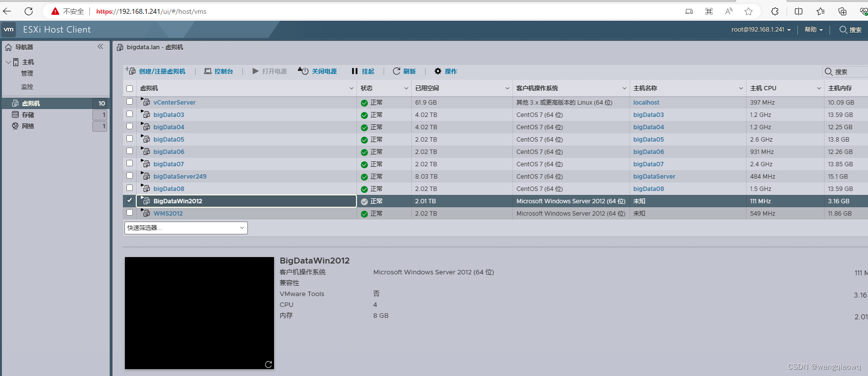Viewport: 868px width, 376px height.
Task: Collapse the Host (主机) tree node
Action: 8,62
